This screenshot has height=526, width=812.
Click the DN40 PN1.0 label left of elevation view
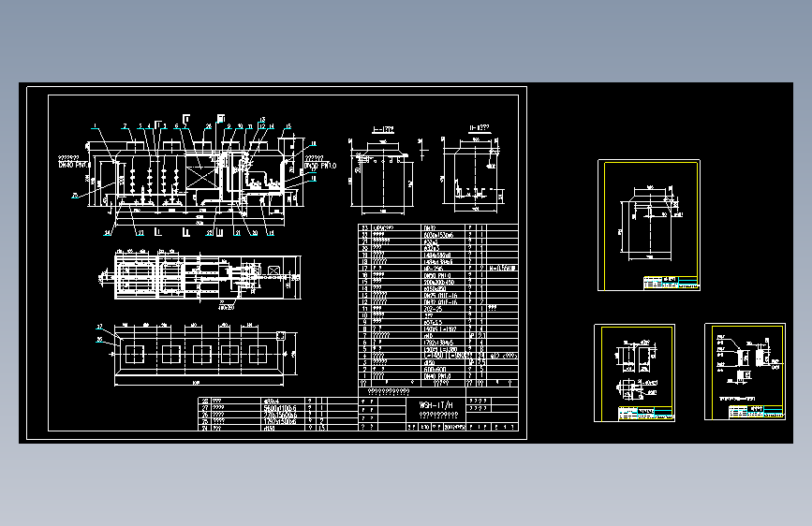74,165
